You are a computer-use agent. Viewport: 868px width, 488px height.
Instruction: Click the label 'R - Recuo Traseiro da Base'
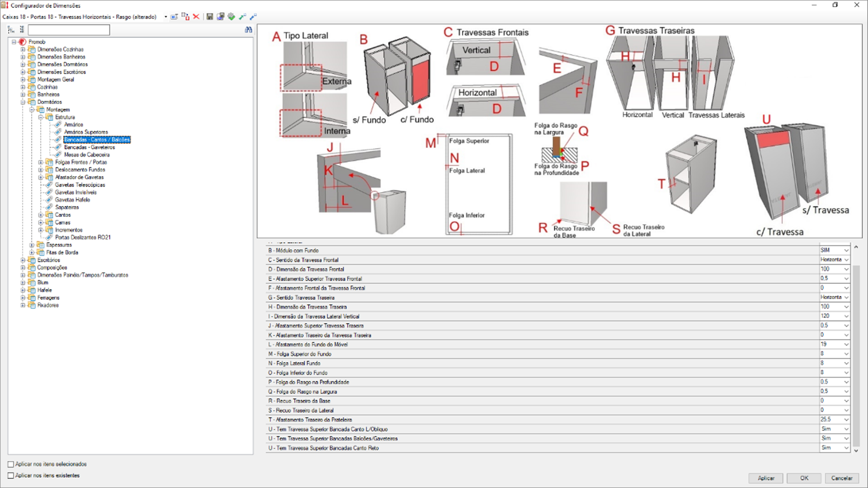tap(299, 401)
